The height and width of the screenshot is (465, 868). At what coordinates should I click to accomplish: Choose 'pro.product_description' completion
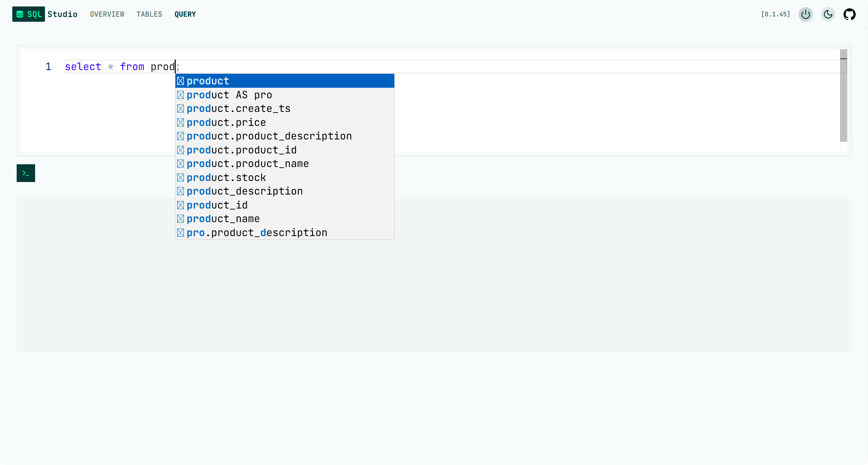[257, 233]
